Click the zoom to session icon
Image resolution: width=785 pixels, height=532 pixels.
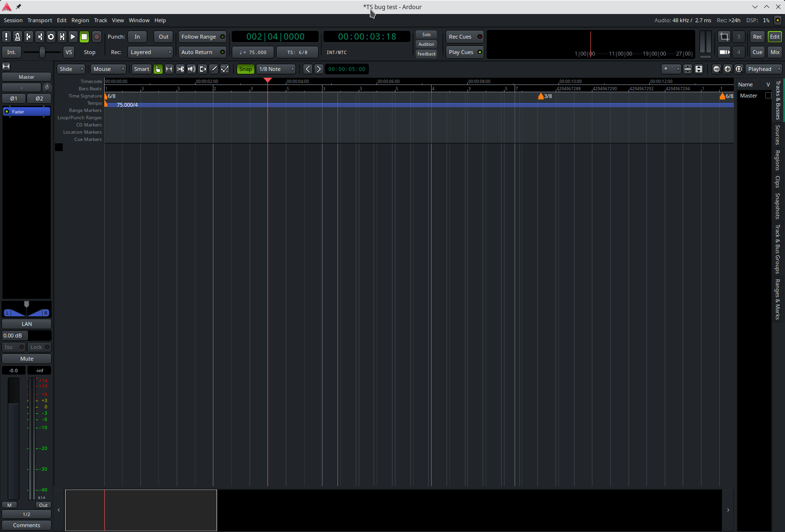739,69
